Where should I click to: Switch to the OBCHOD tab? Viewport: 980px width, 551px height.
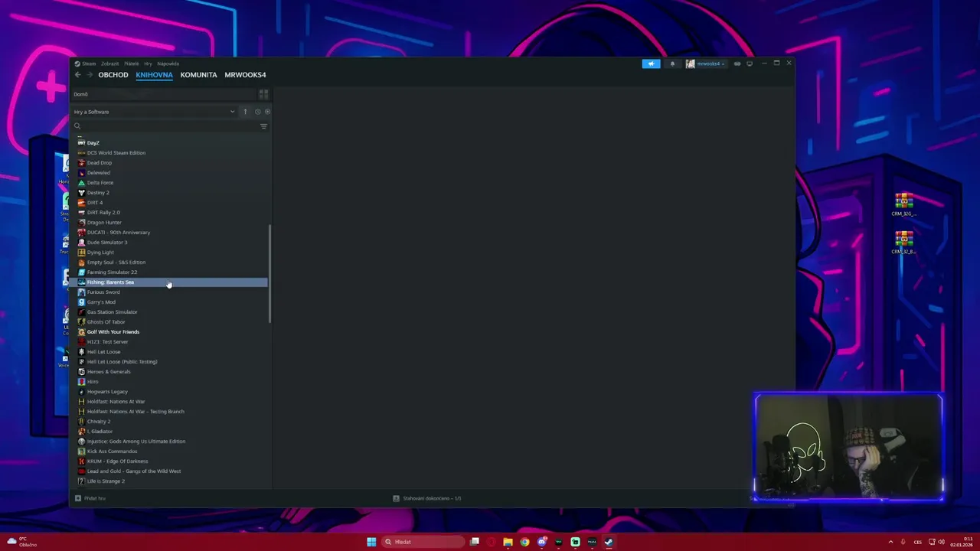[113, 75]
